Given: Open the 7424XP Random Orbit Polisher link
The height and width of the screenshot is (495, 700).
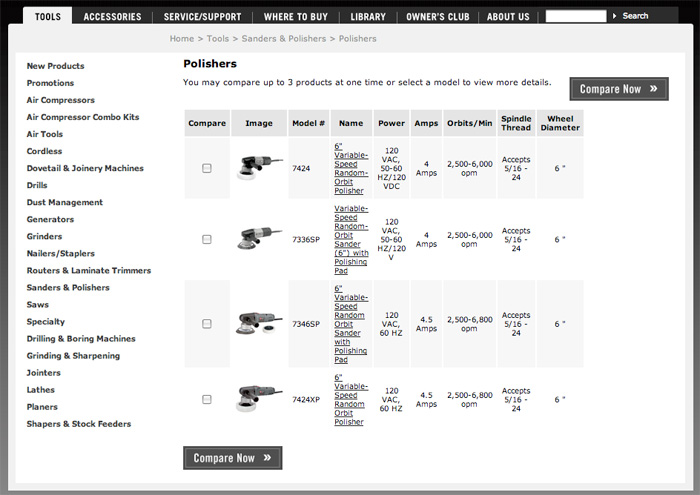Looking at the screenshot, I should point(351,399).
